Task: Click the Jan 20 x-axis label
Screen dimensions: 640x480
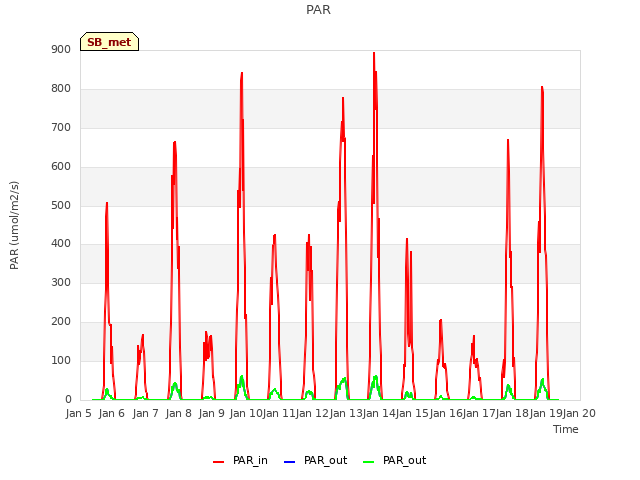Action: (580, 413)
